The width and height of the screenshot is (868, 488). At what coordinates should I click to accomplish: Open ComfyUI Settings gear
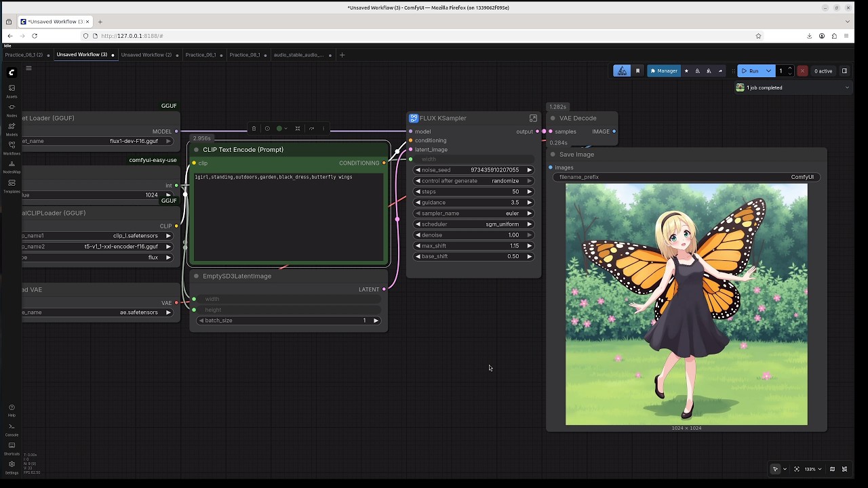coord(12,467)
